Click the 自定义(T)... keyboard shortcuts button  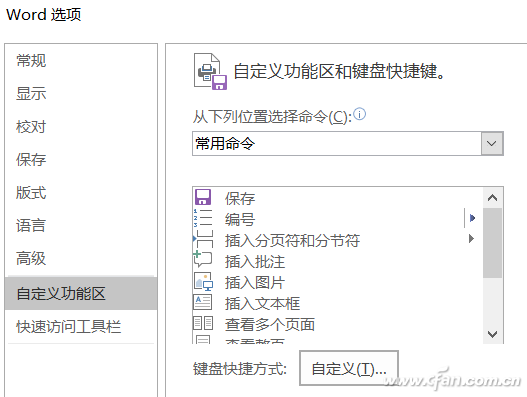coord(349,368)
